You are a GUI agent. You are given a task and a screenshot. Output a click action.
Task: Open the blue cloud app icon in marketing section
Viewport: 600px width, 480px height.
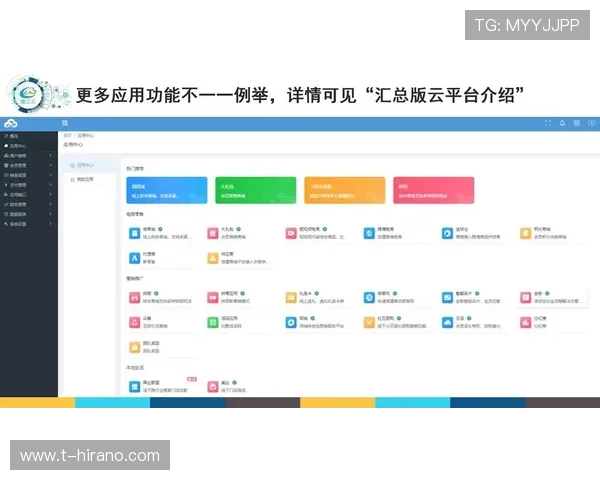(x=447, y=322)
